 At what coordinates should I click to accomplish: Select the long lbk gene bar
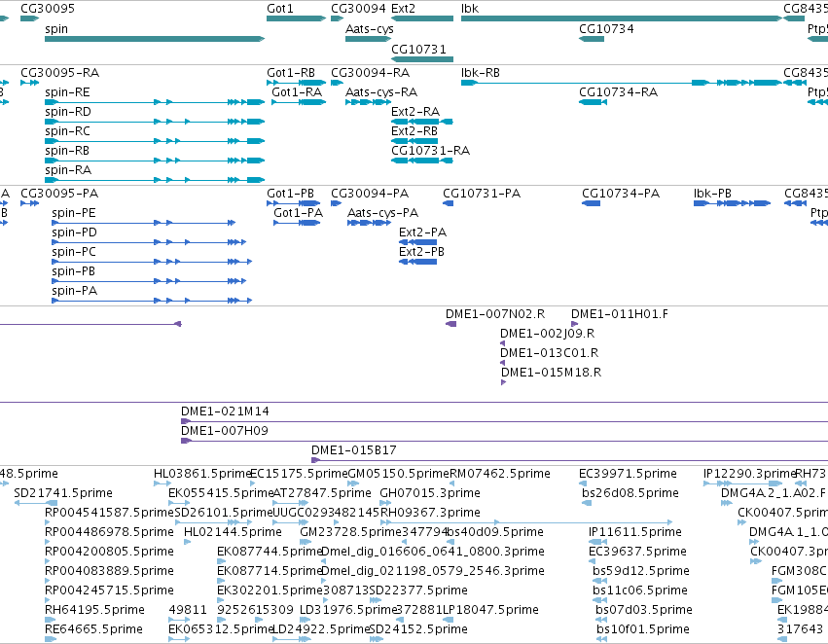pyautogui.click(x=622, y=18)
